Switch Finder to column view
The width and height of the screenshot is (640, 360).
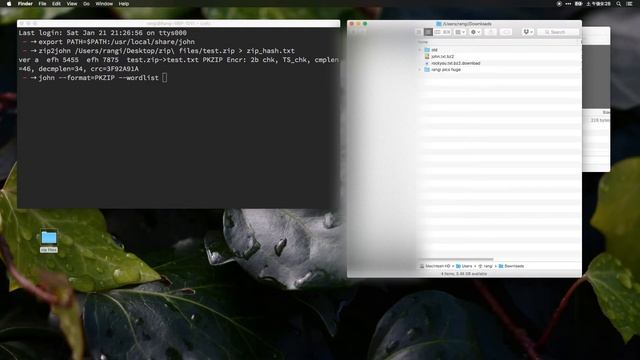(x=438, y=32)
